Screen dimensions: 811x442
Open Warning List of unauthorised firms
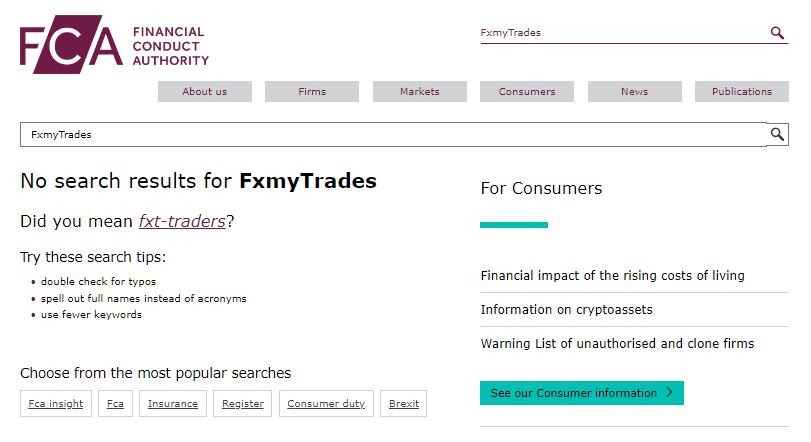(x=617, y=344)
